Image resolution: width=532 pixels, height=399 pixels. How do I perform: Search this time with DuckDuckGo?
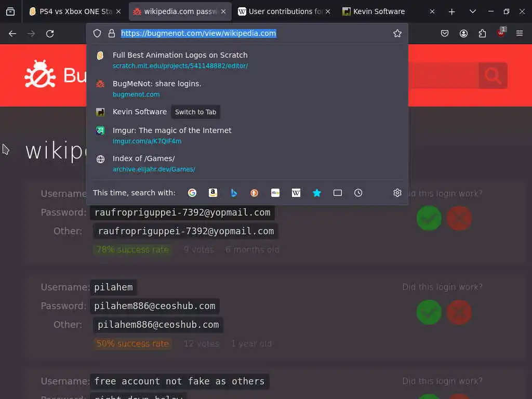point(255,193)
